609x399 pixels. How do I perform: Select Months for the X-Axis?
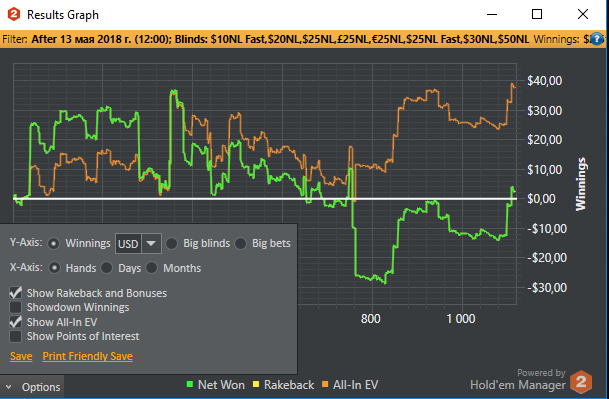151,268
